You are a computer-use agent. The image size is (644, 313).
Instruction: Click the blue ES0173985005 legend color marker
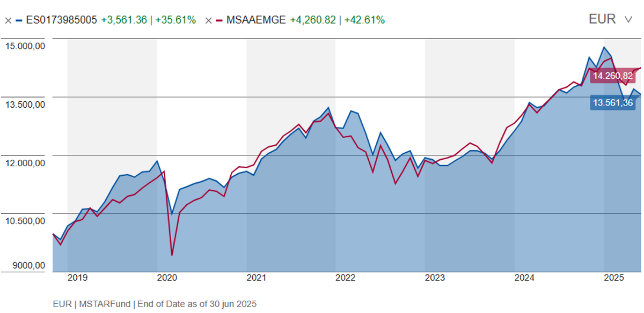click(x=19, y=20)
